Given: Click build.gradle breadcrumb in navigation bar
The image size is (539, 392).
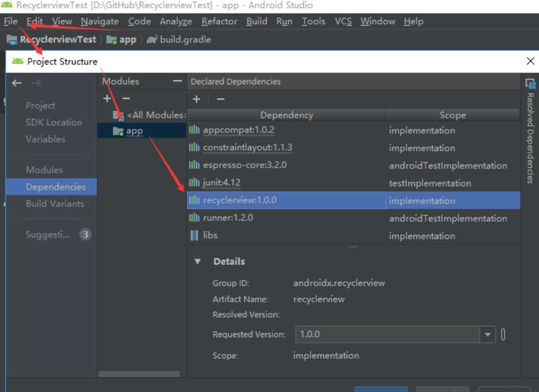Looking at the screenshot, I should coord(179,39).
